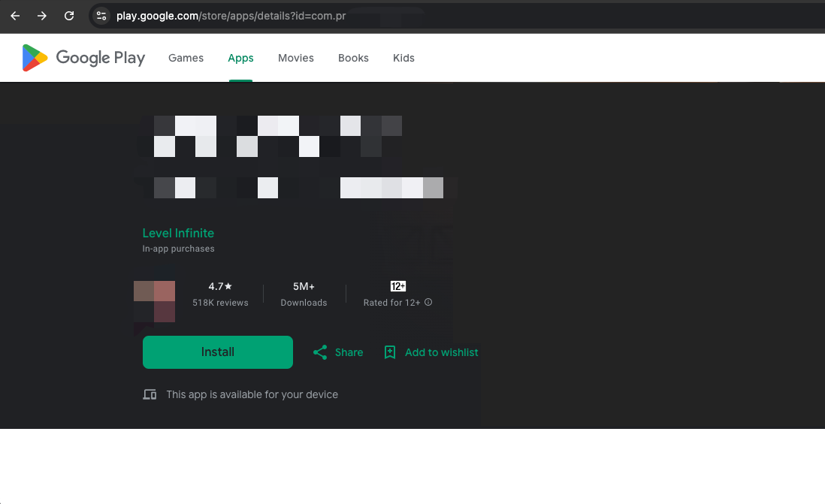This screenshot has width=825, height=504.
Task: Open the Level Infinite developer link
Action: point(178,233)
